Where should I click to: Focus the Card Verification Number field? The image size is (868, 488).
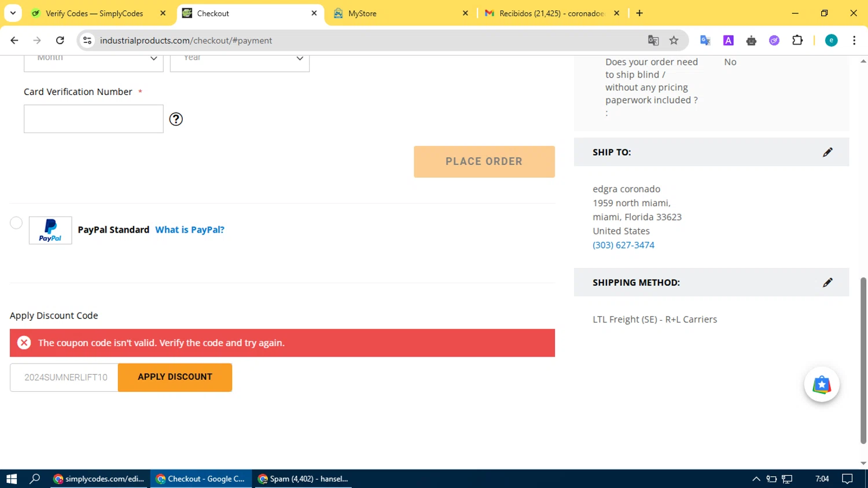point(94,119)
